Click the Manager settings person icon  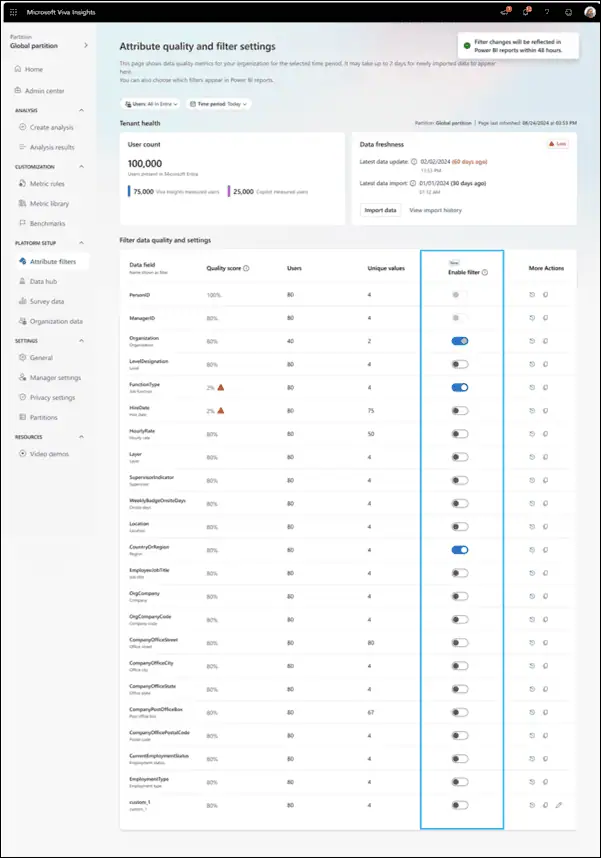point(22,378)
